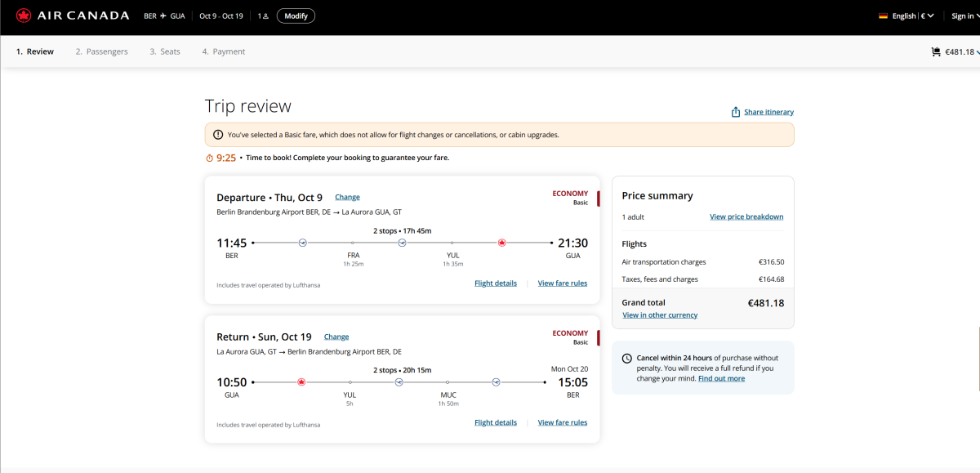Expand the €481.18 cart total dropdown
Screen dimensions: 980x473
[960, 51]
